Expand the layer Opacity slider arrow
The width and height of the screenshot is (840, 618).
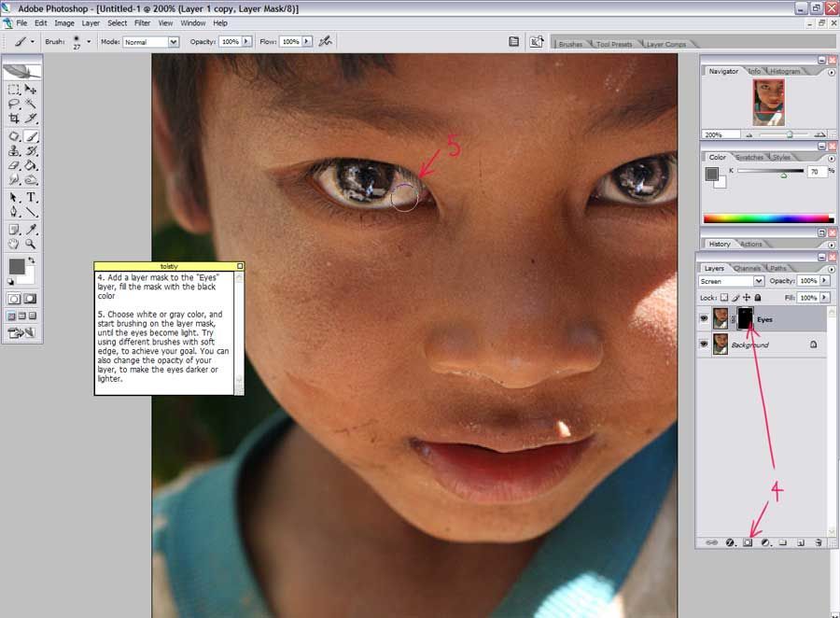tap(824, 281)
